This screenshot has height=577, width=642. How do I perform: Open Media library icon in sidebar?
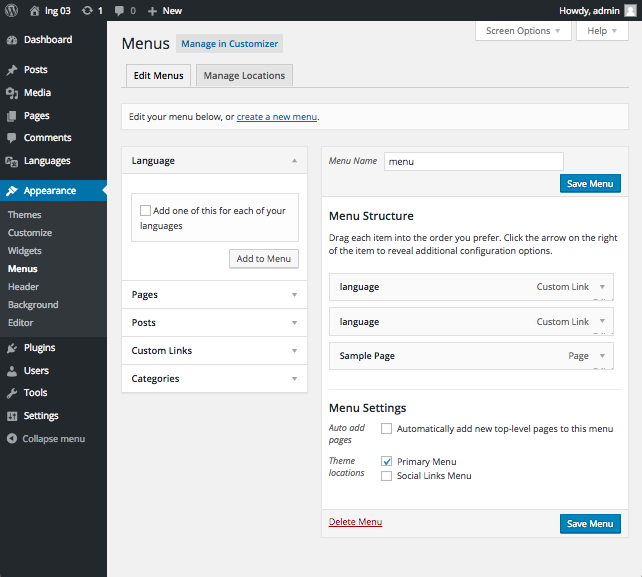pos(12,93)
